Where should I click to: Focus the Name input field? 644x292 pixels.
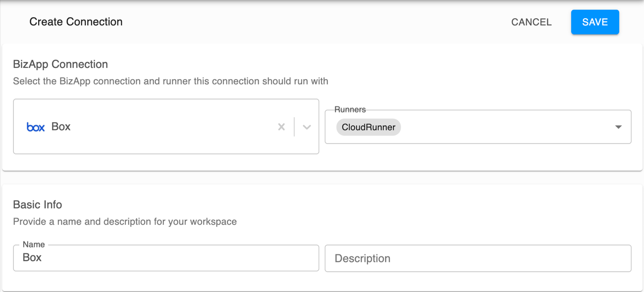click(166, 258)
